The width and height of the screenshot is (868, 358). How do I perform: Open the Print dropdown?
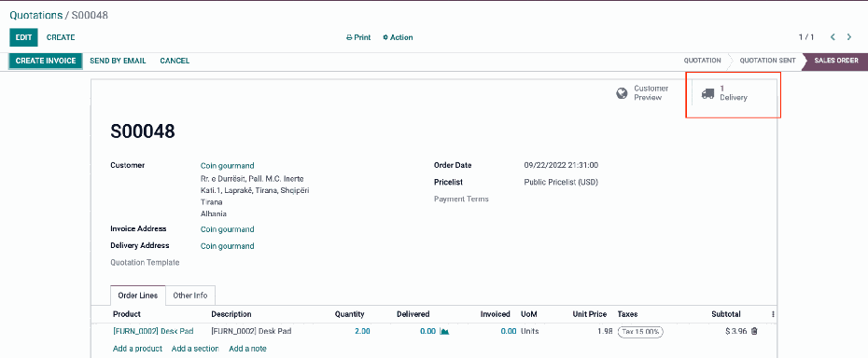(x=358, y=37)
